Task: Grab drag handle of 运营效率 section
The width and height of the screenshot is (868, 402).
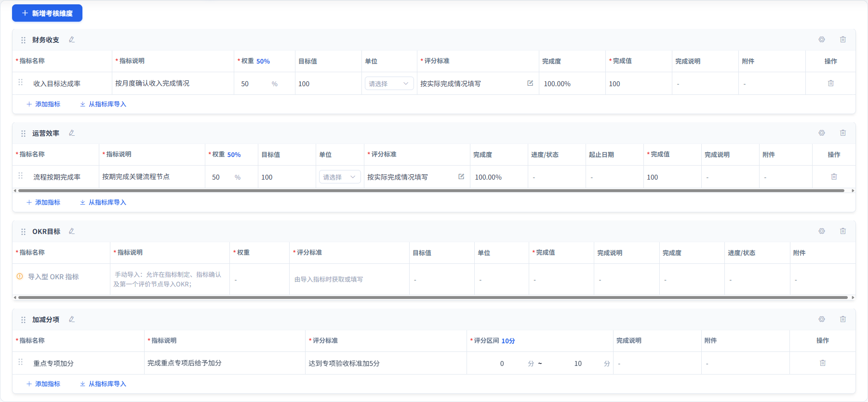Action: click(x=23, y=133)
